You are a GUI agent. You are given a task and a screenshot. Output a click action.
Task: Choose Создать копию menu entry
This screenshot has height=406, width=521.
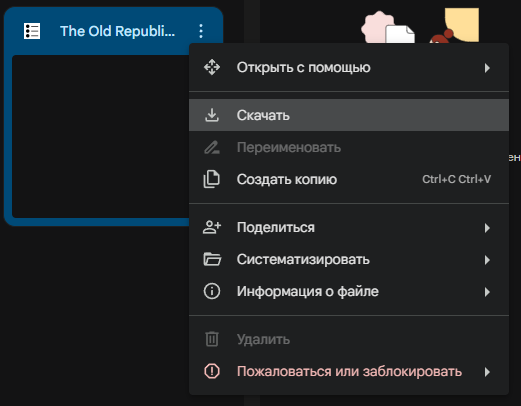point(349,179)
